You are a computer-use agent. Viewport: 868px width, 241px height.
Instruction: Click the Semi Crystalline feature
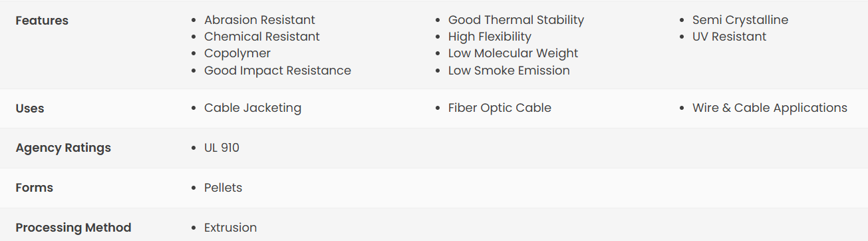click(740, 20)
